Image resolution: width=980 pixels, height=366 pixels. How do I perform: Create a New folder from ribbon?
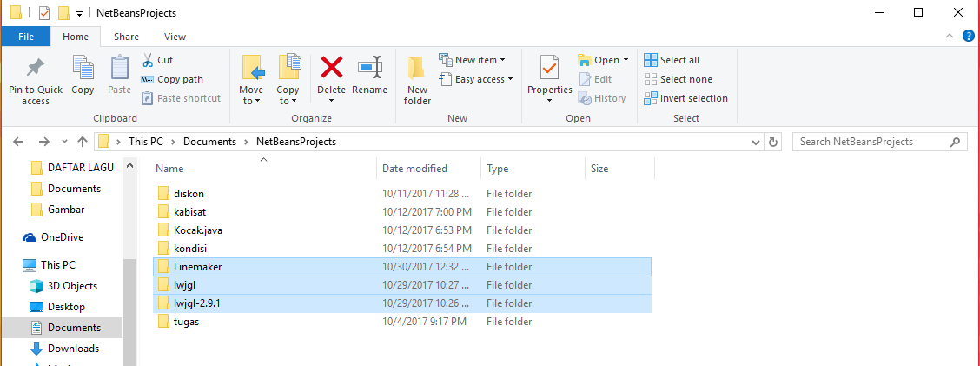[417, 70]
